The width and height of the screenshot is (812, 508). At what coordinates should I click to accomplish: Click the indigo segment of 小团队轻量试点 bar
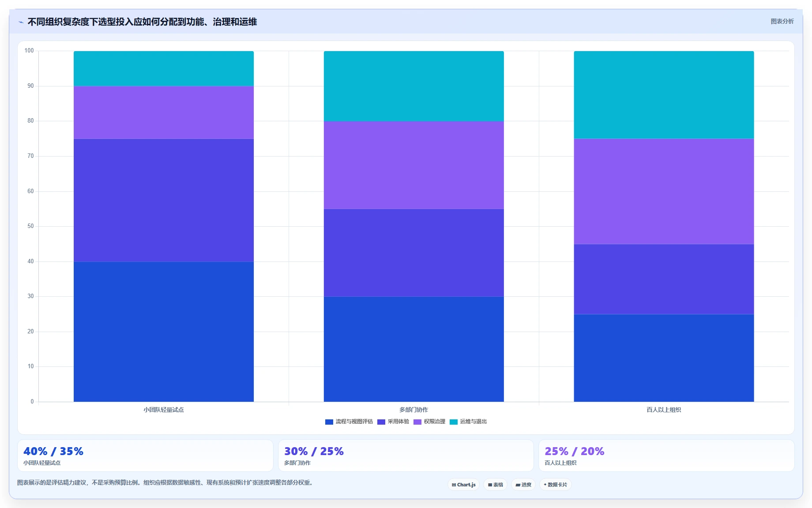(164, 200)
